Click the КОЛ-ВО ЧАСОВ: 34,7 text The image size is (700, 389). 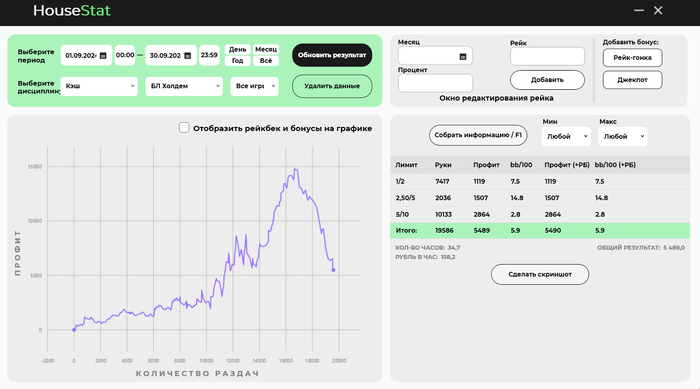(x=428, y=247)
